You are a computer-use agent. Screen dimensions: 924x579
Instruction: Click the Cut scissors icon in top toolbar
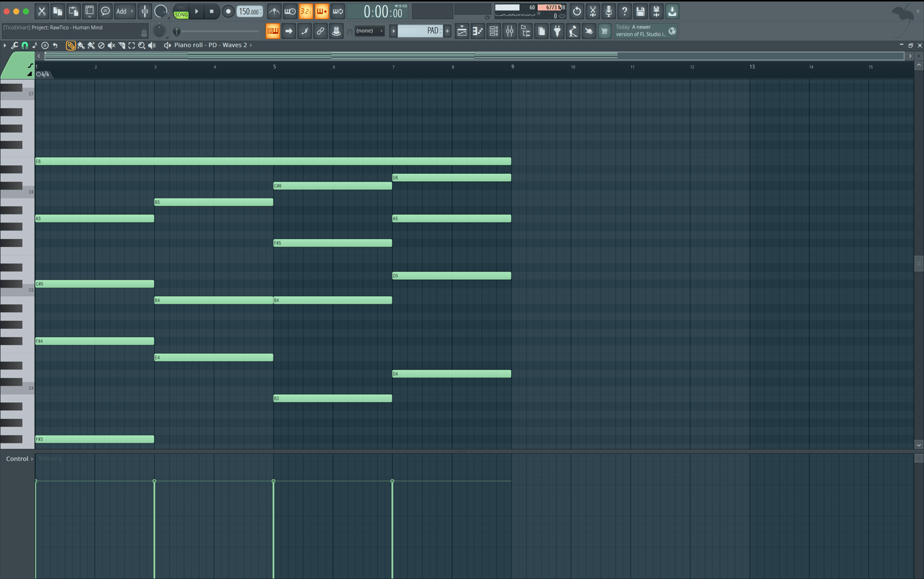(42, 11)
